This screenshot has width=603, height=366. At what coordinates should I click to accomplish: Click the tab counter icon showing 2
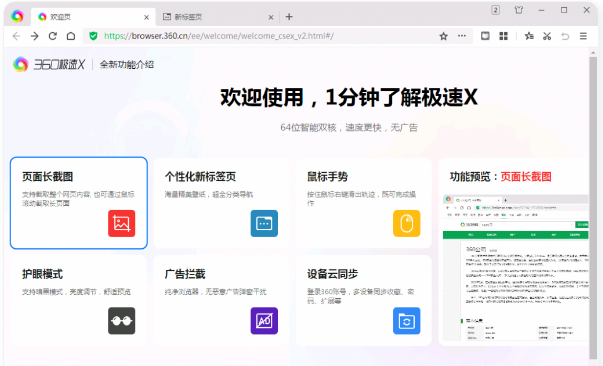[x=496, y=10]
